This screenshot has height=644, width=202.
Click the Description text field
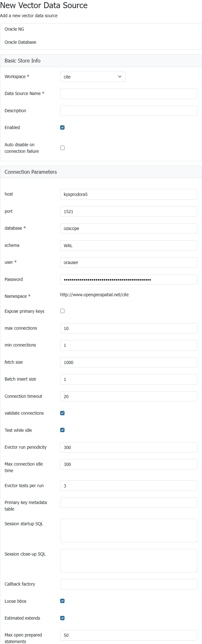(128, 111)
